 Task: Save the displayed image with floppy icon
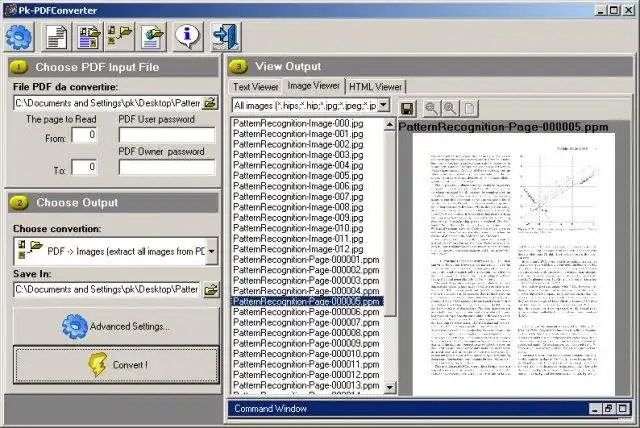point(407,109)
